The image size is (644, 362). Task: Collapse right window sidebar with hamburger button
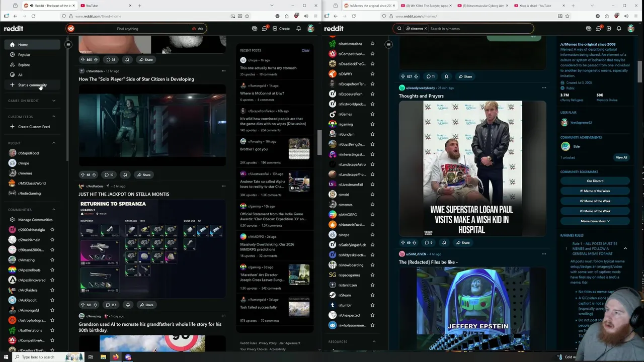coord(388,45)
